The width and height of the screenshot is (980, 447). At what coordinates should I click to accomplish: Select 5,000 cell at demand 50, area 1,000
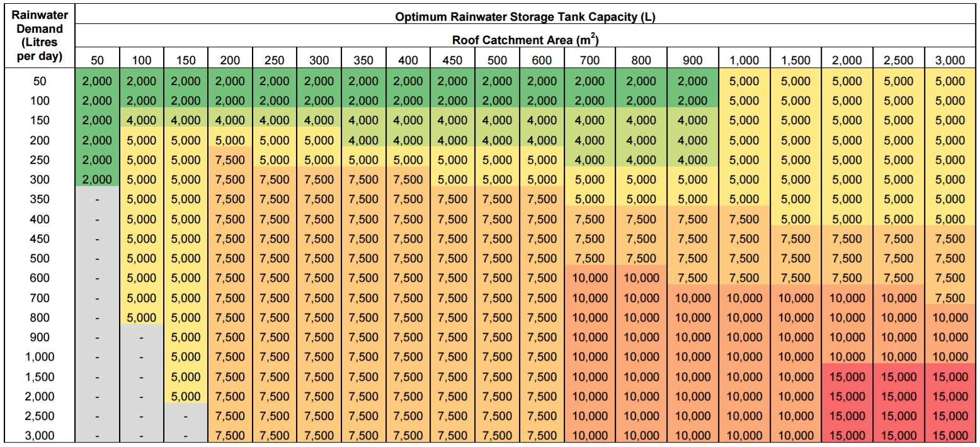point(745,81)
